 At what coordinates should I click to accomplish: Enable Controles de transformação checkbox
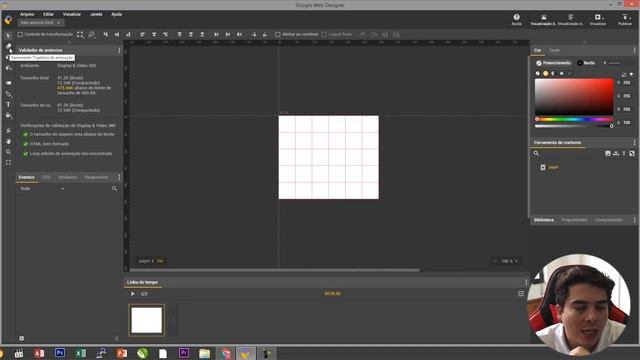click(20, 35)
